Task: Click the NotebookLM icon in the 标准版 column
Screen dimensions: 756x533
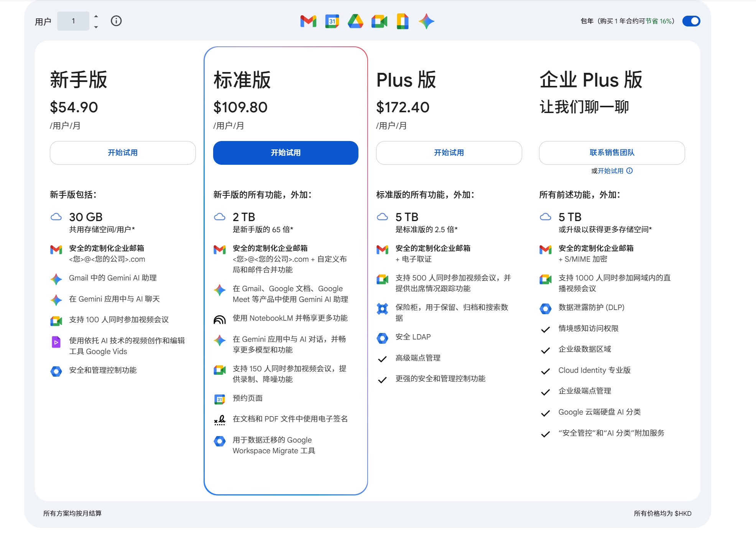Action: coord(219,318)
